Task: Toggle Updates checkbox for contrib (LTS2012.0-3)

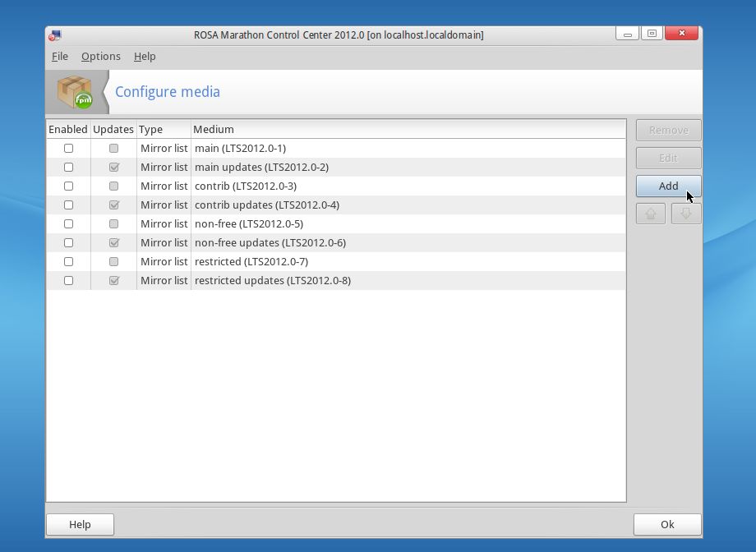Action: (113, 186)
